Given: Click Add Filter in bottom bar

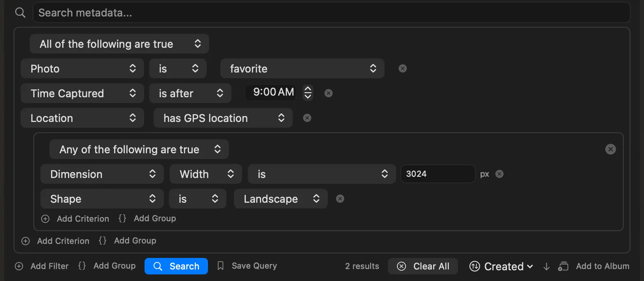Looking at the screenshot, I should (x=42, y=266).
